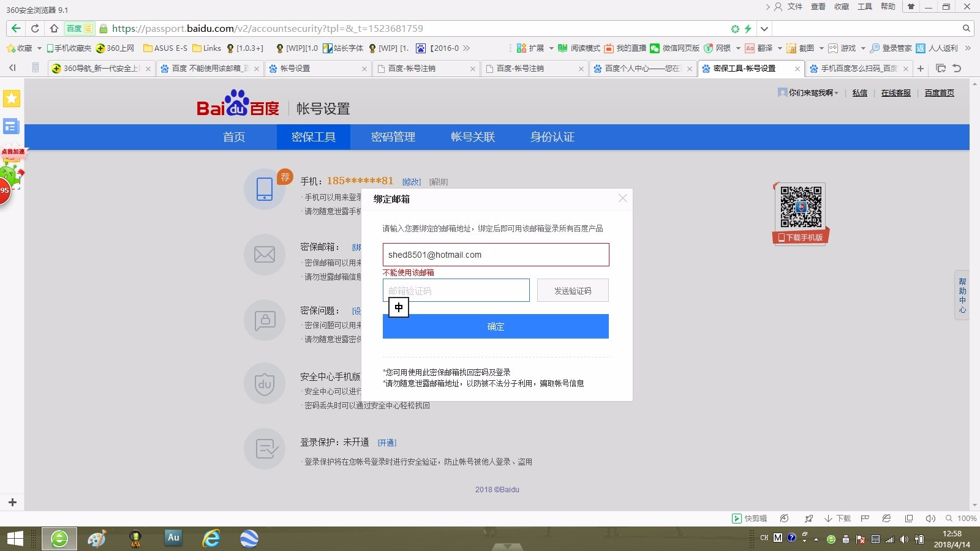Toggle the page translate acceleration lightning icon
Viewport: 980px width, 551px height.
point(748,28)
